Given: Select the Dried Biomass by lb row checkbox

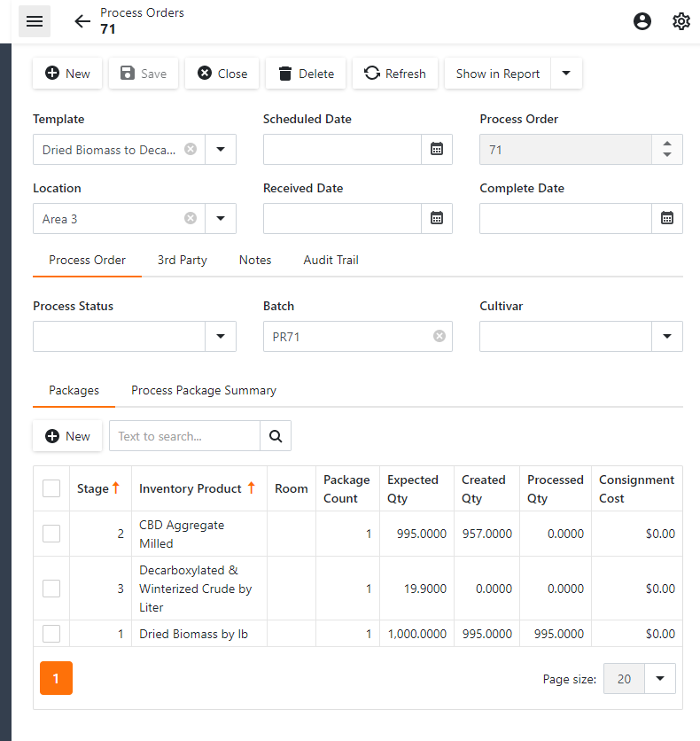Looking at the screenshot, I should click(51, 633).
